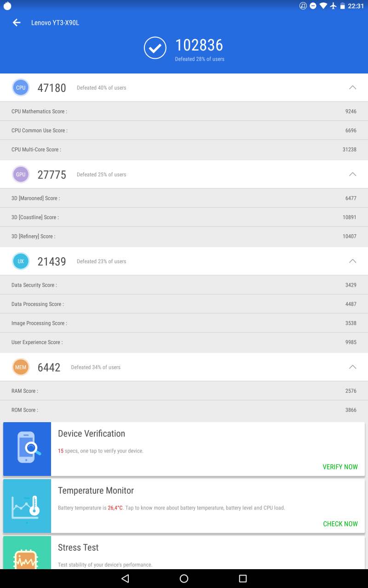Collapse the CPU score section chevron
The height and width of the screenshot is (588, 368).
coord(352,87)
